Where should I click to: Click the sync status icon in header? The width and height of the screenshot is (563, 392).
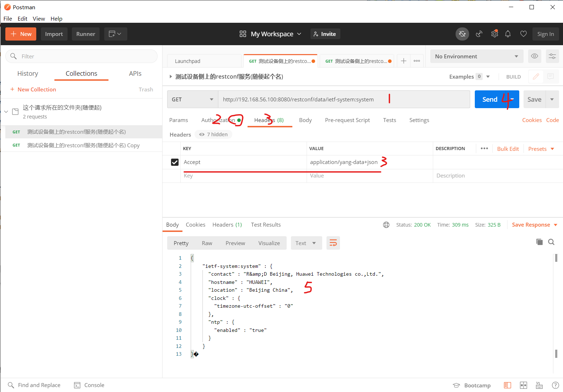click(x=462, y=34)
